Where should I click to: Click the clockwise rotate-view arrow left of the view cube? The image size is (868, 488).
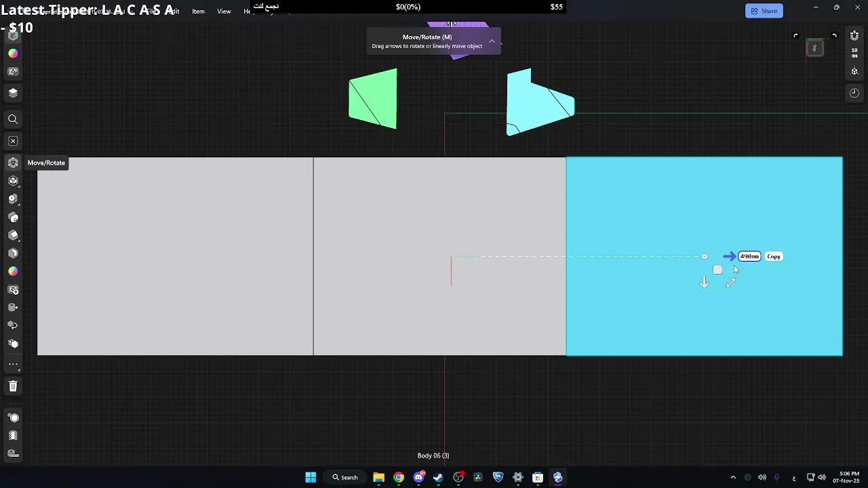tap(795, 35)
